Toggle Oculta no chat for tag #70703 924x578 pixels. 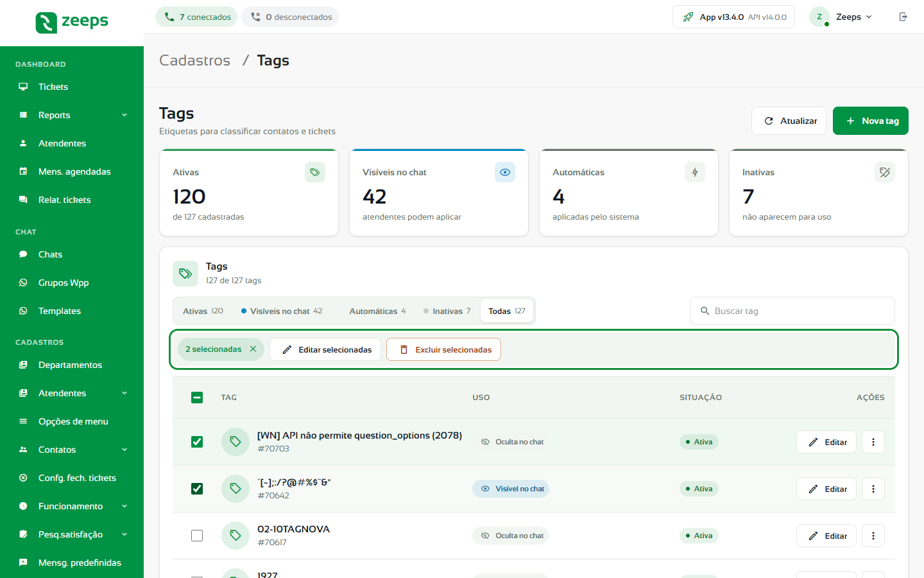coord(511,442)
